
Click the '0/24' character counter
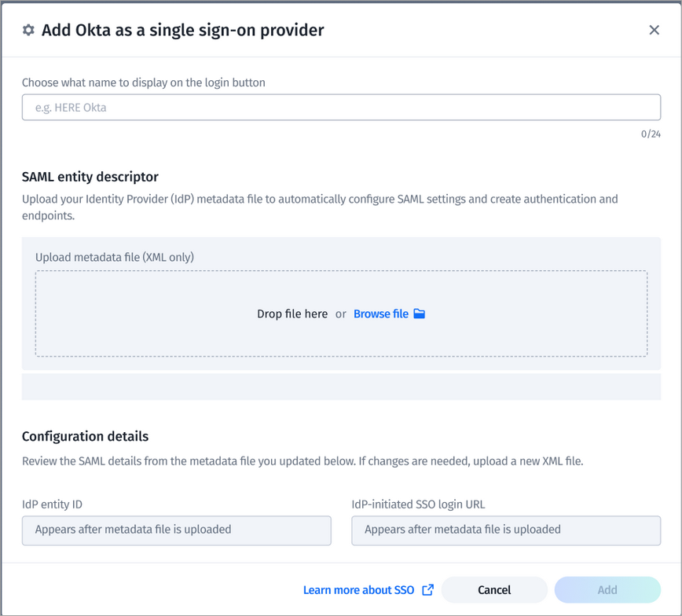(x=651, y=134)
